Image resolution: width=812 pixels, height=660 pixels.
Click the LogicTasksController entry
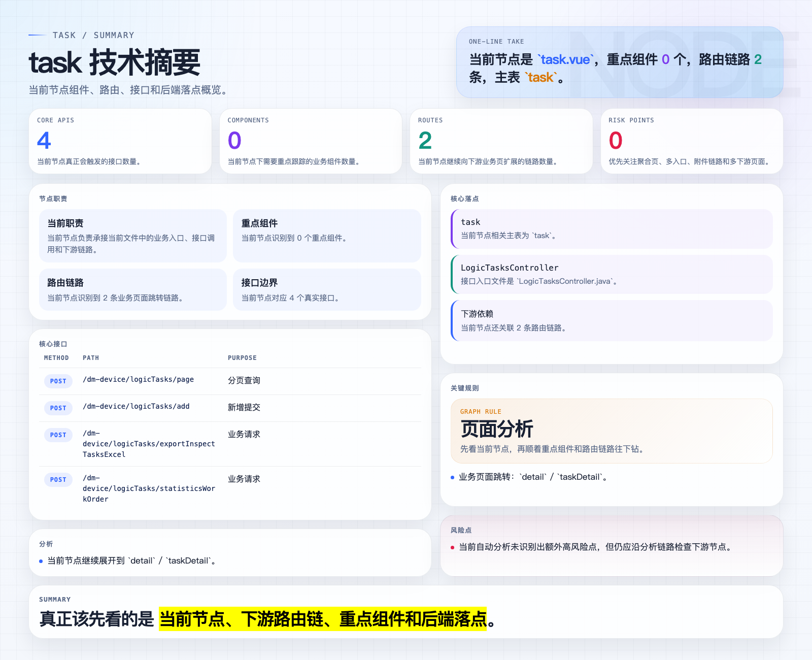[x=612, y=274]
